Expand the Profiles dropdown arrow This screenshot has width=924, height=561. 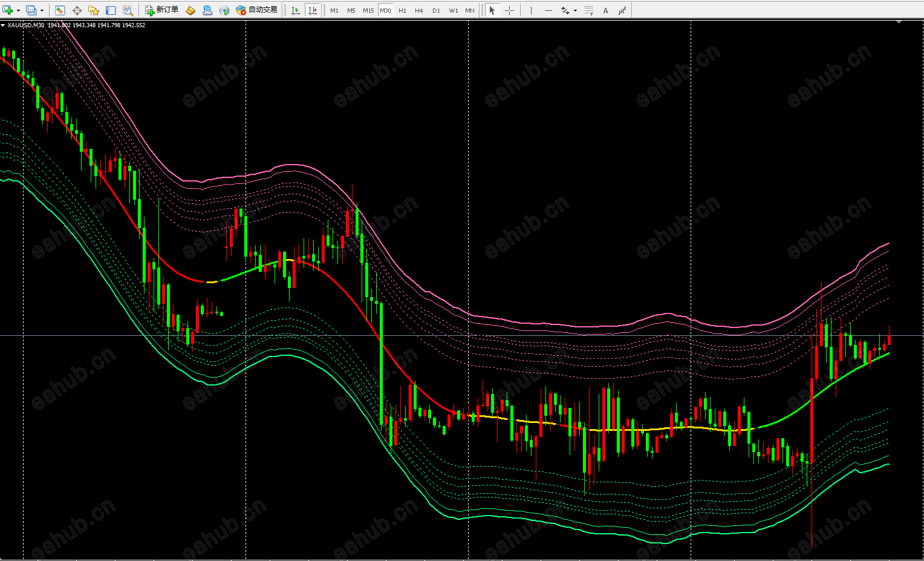coord(42,10)
